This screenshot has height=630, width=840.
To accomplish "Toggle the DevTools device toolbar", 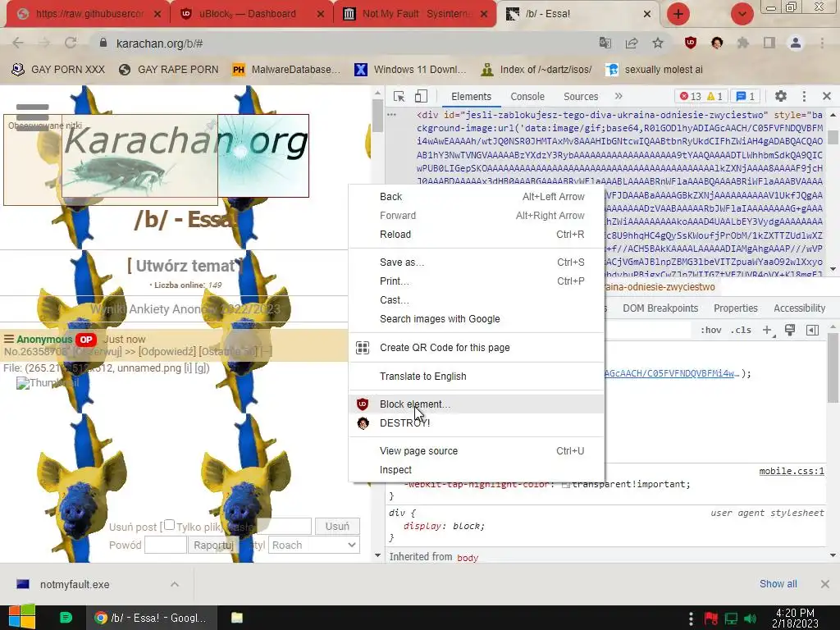I will coord(421,97).
